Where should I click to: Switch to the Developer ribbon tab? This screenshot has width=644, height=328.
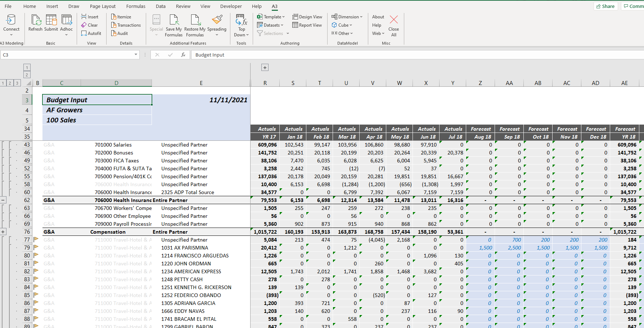231,6
